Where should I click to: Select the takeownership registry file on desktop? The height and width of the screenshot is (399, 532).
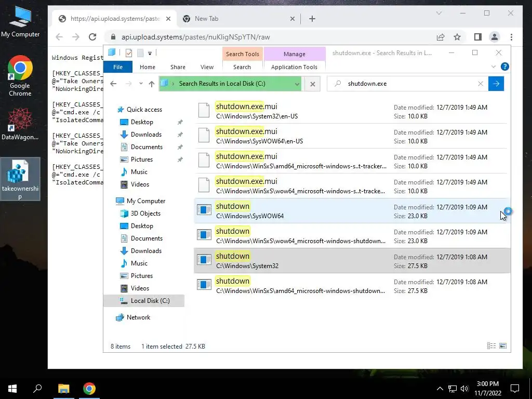coord(20,179)
